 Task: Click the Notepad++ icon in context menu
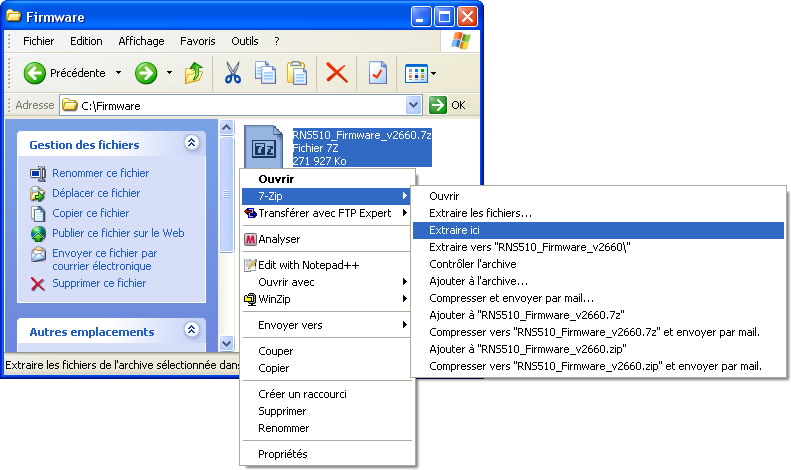(250, 265)
